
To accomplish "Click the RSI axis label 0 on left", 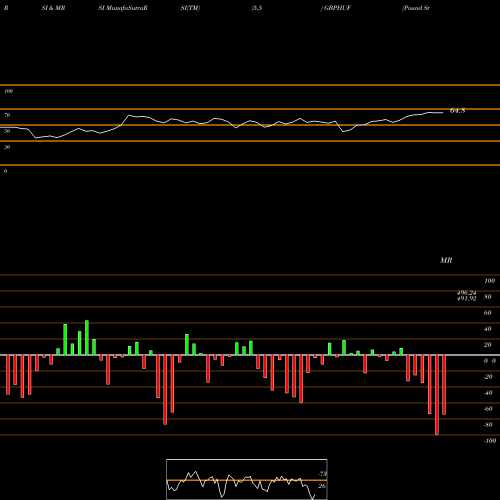I will tap(5, 171).
